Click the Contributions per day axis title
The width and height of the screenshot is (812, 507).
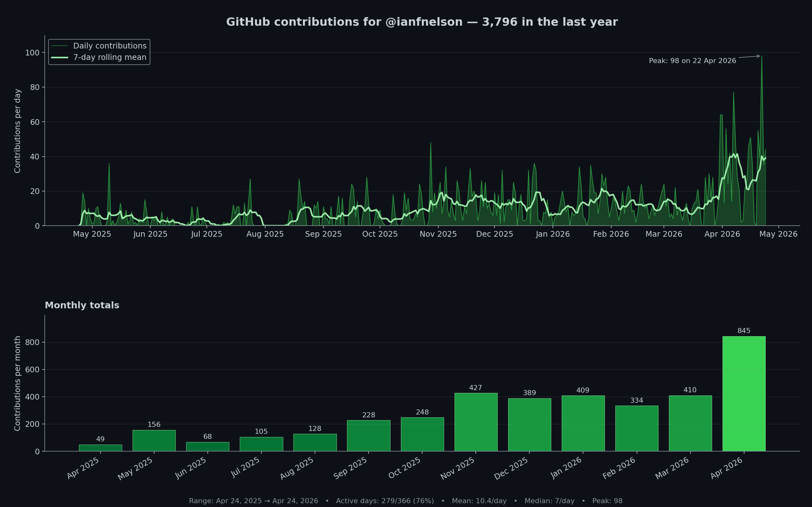(x=17, y=131)
